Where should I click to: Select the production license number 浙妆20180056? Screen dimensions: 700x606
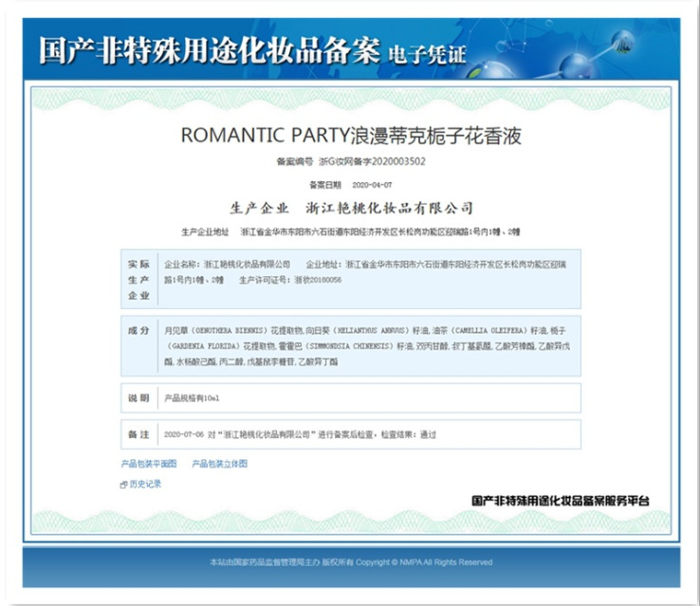(x=318, y=280)
